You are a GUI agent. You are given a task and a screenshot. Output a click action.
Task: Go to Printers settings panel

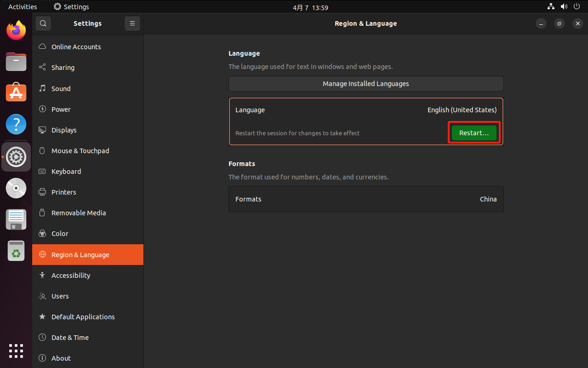(88, 192)
